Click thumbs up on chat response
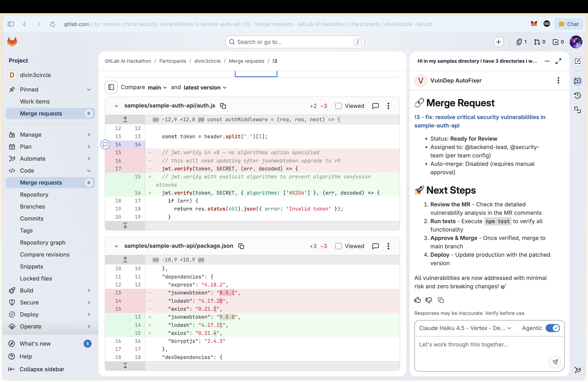Image resolution: width=588 pixels, height=382 pixels. coord(418,300)
